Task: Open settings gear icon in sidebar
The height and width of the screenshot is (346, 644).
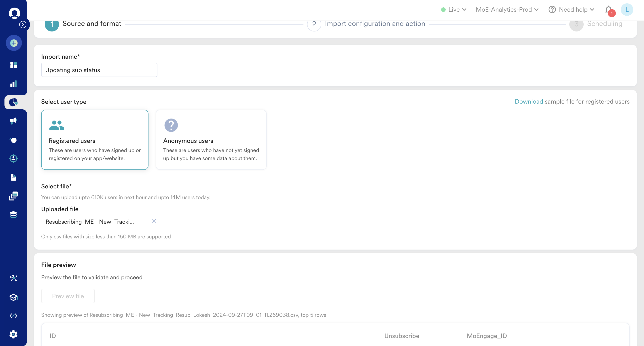Action: pyautogui.click(x=13, y=334)
